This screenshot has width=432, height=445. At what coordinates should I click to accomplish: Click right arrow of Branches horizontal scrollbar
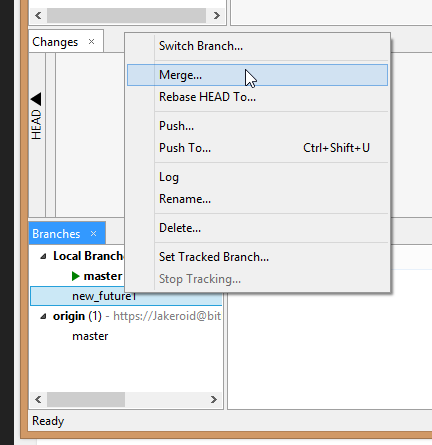(214, 399)
